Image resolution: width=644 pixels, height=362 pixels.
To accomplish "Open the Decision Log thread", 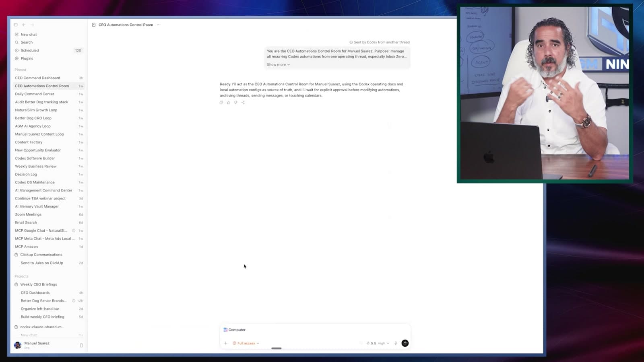I will point(48,175).
